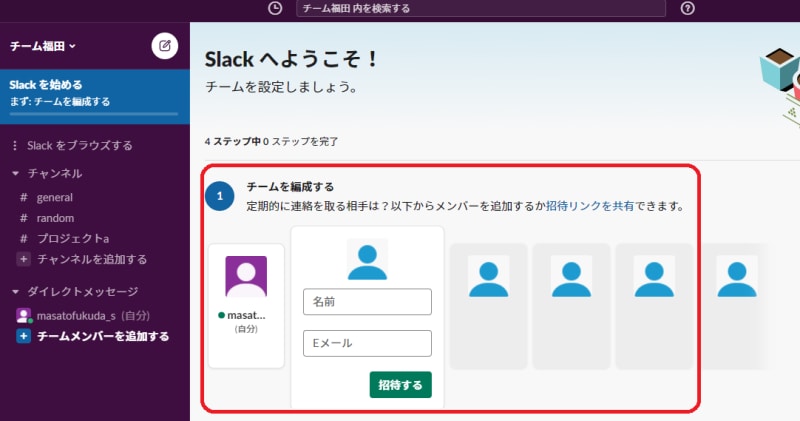This screenshot has width=800, height=421.
Task: Click the masatofukuda_s avatar in sidebar
Action: tap(23, 315)
